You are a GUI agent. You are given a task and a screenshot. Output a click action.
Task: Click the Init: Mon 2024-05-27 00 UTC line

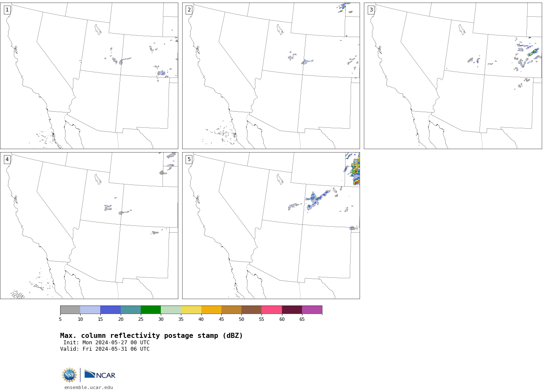click(x=106, y=343)
